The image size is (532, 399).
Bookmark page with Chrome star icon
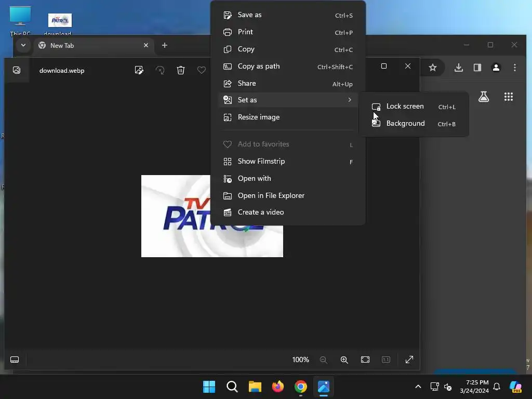(433, 68)
